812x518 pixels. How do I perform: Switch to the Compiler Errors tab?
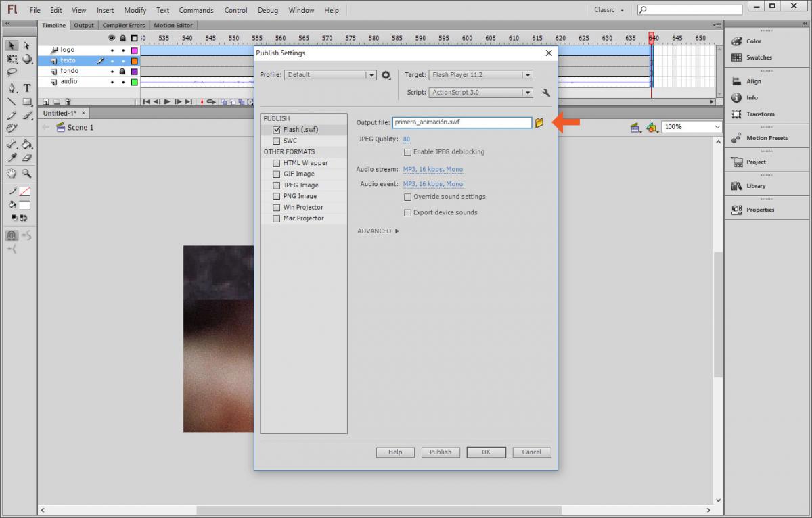pos(123,26)
